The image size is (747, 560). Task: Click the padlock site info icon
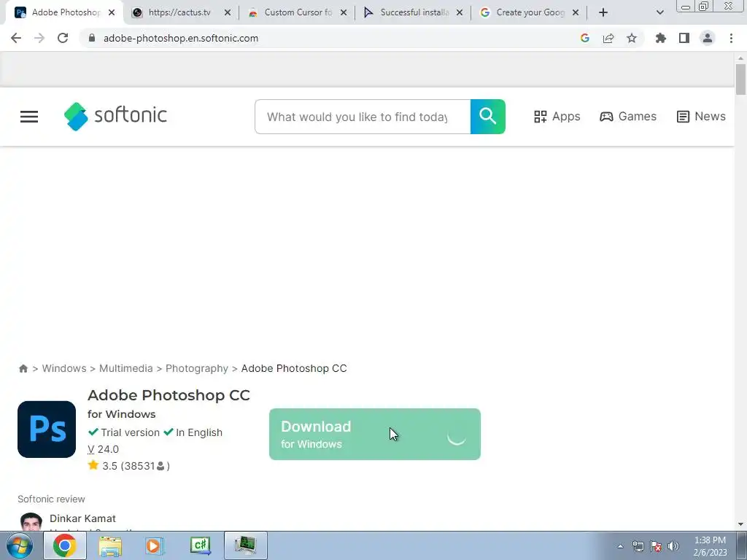point(92,38)
